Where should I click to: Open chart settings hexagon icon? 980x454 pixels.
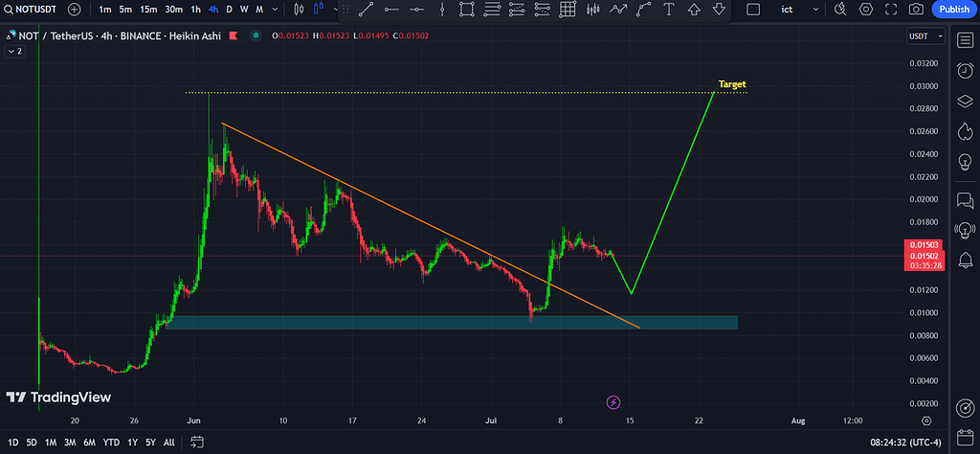(866, 9)
